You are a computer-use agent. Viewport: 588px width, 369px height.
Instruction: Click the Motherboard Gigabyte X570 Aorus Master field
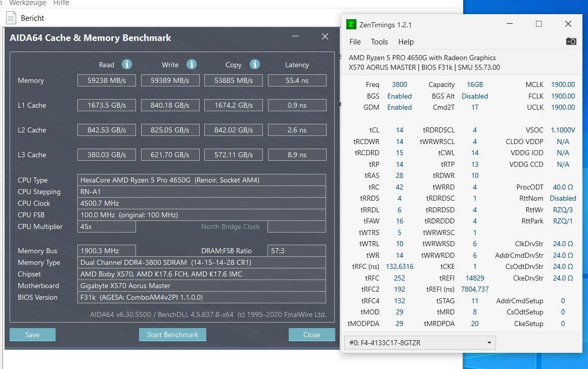coord(202,286)
